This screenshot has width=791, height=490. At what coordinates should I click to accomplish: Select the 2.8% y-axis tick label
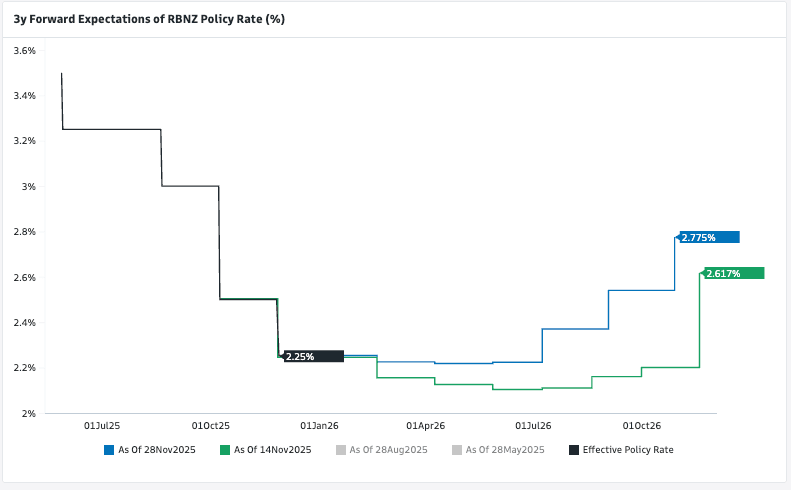[x=24, y=232]
